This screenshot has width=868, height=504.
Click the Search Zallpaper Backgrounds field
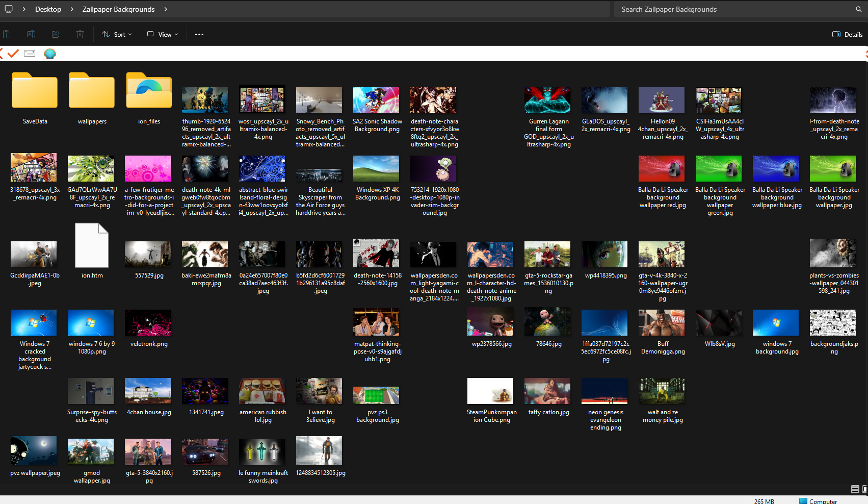[x=734, y=9]
